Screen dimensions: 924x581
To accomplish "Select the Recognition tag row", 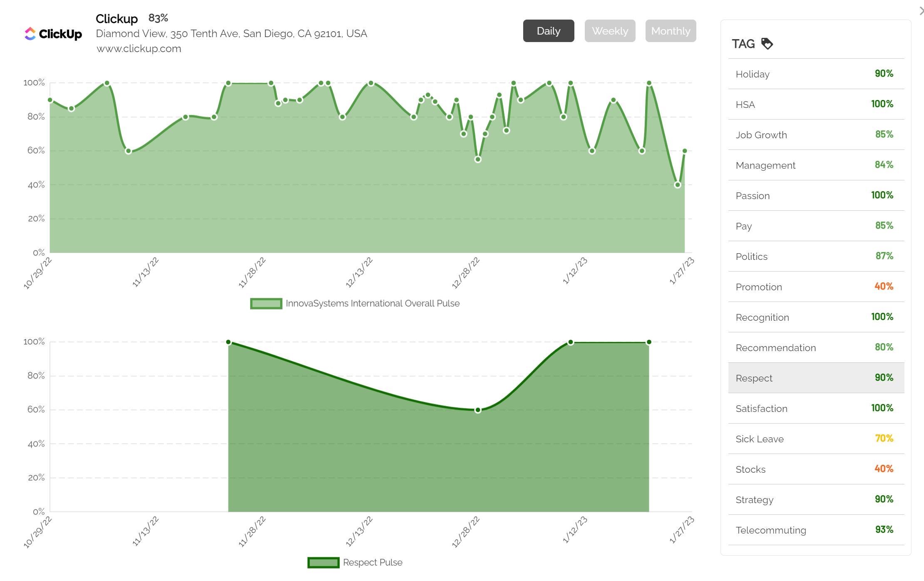I will 816,317.
